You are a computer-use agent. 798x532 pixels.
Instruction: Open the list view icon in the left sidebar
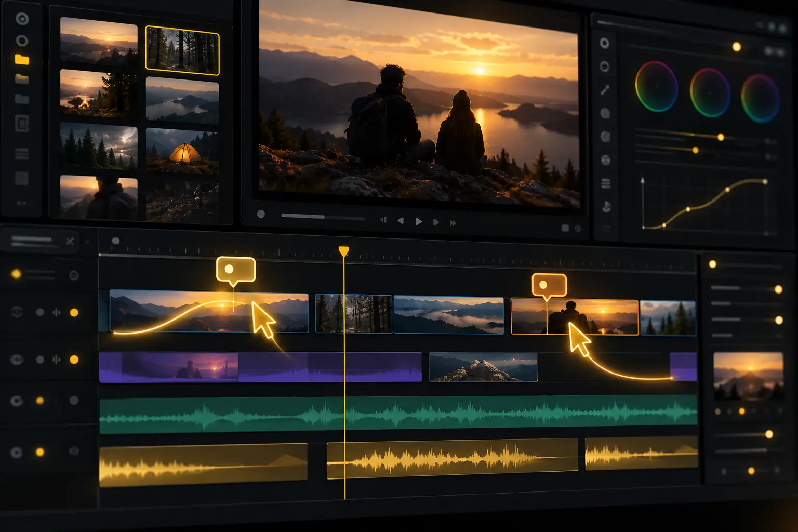(x=22, y=154)
